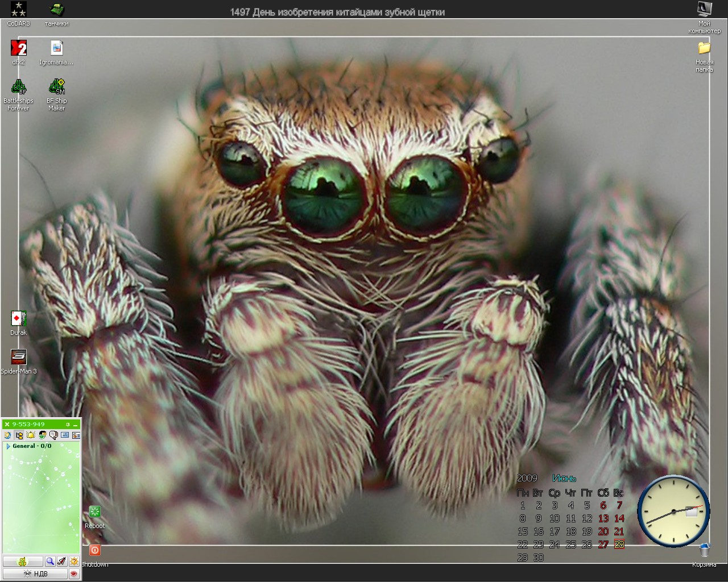Pin the messenger window on top
The width and height of the screenshot is (728, 582).
tap(68, 425)
